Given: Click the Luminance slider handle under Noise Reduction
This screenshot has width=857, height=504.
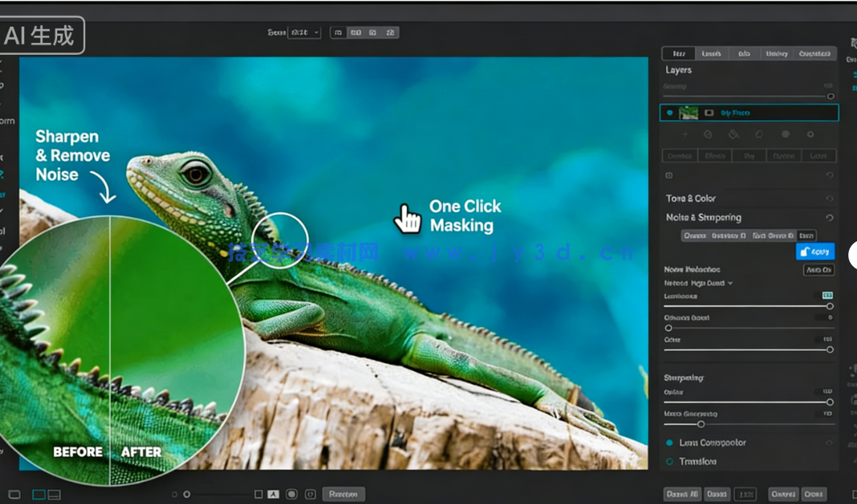Looking at the screenshot, I should 830,306.
